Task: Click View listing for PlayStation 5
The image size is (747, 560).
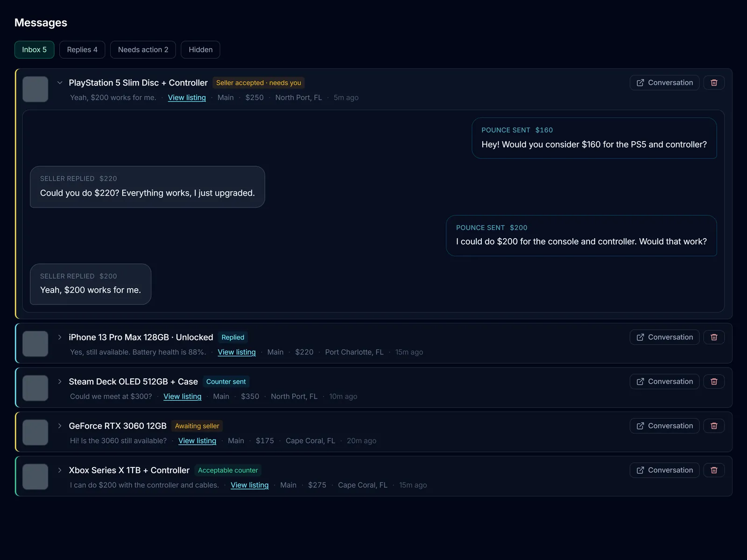Action: 187,98
